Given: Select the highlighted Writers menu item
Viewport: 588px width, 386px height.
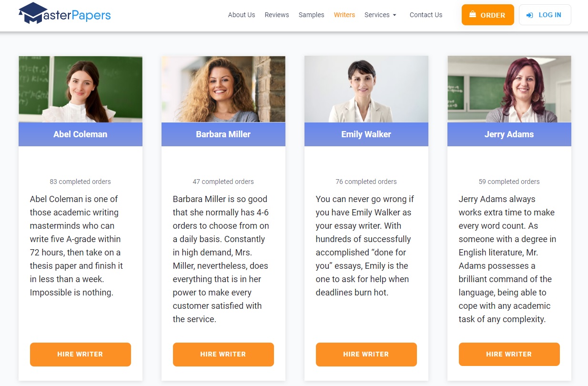Looking at the screenshot, I should pyautogui.click(x=345, y=15).
